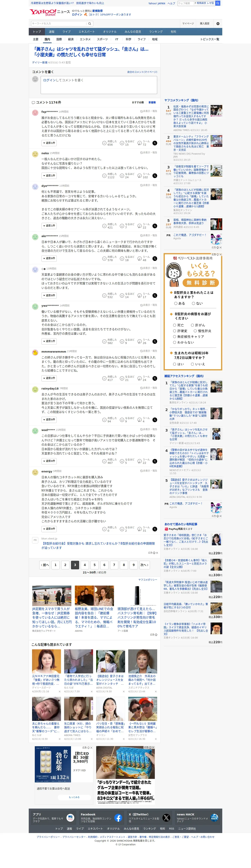The width and height of the screenshot is (251, 868).
Task: Open マイページ
Action: tap(188, 24)
